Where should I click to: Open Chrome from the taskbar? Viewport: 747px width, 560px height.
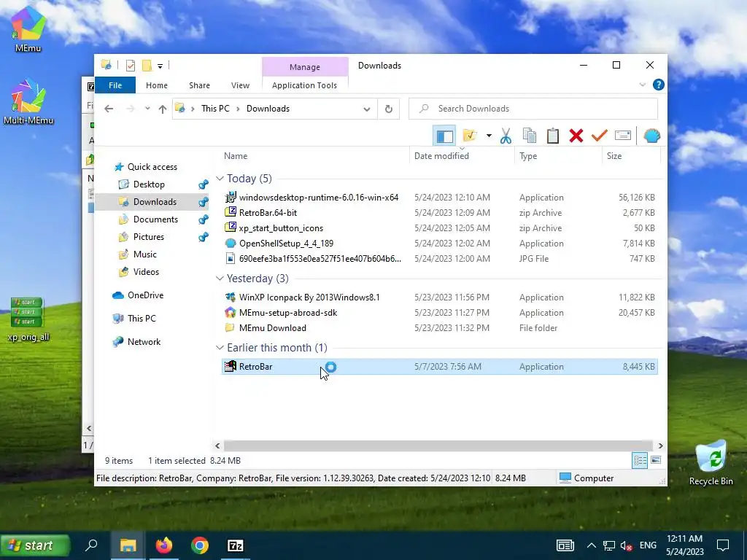pyautogui.click(x=200, y=545)
